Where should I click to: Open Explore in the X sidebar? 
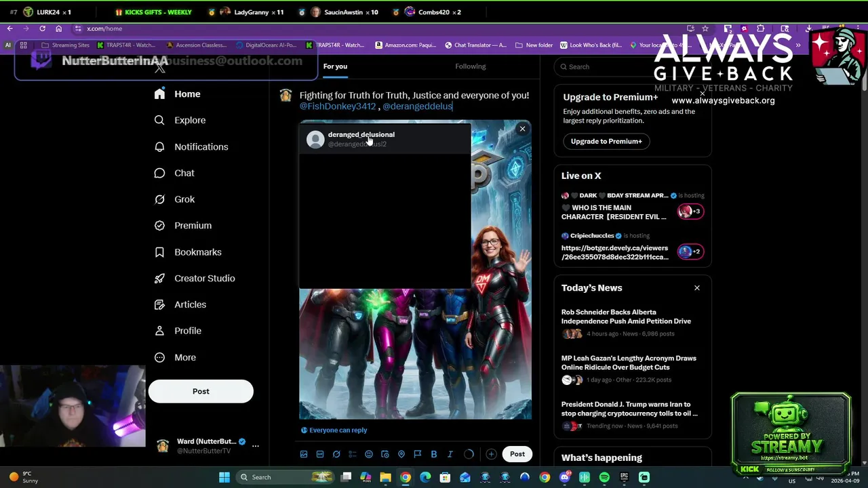(x=180, y=120)
